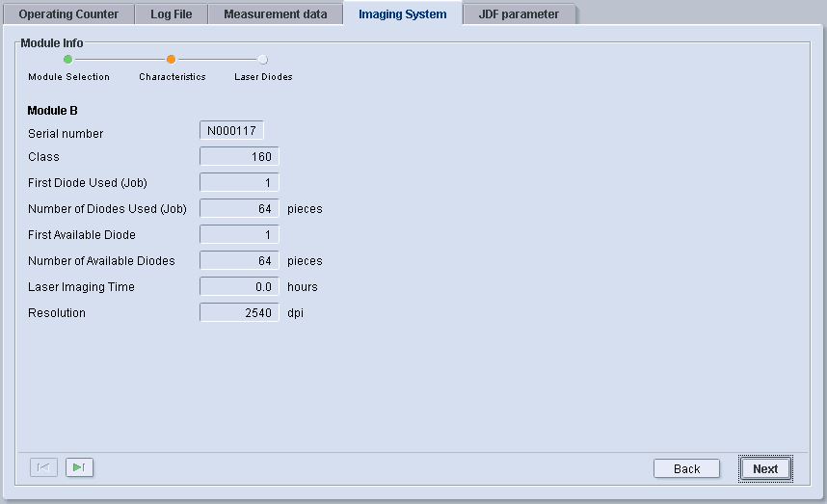Select the Number of Available Diodes field
Screen dimensions: 827x504
239,261
